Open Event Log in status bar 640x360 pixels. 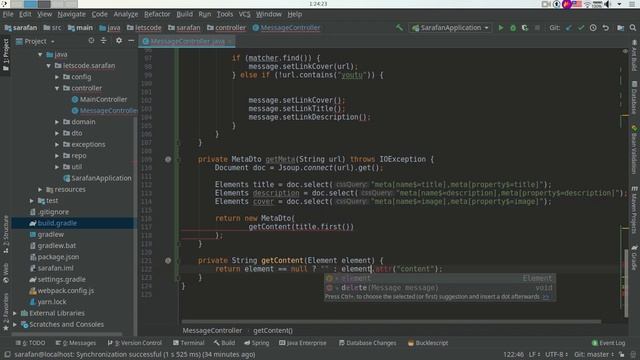[608, 343]
